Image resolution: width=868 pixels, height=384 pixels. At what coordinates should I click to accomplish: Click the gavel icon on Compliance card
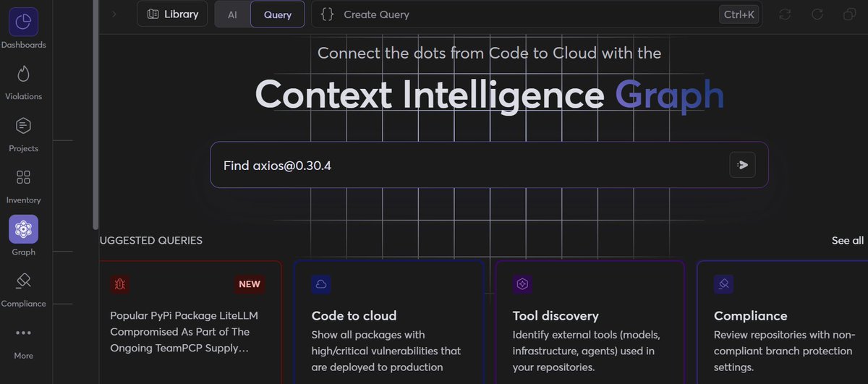tap(723, 284)
